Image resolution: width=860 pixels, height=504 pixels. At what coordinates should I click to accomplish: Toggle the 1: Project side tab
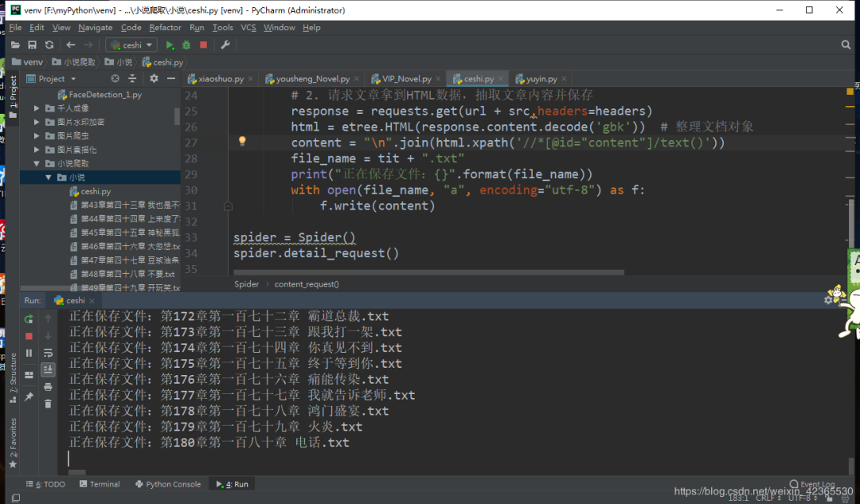(13, 96)
